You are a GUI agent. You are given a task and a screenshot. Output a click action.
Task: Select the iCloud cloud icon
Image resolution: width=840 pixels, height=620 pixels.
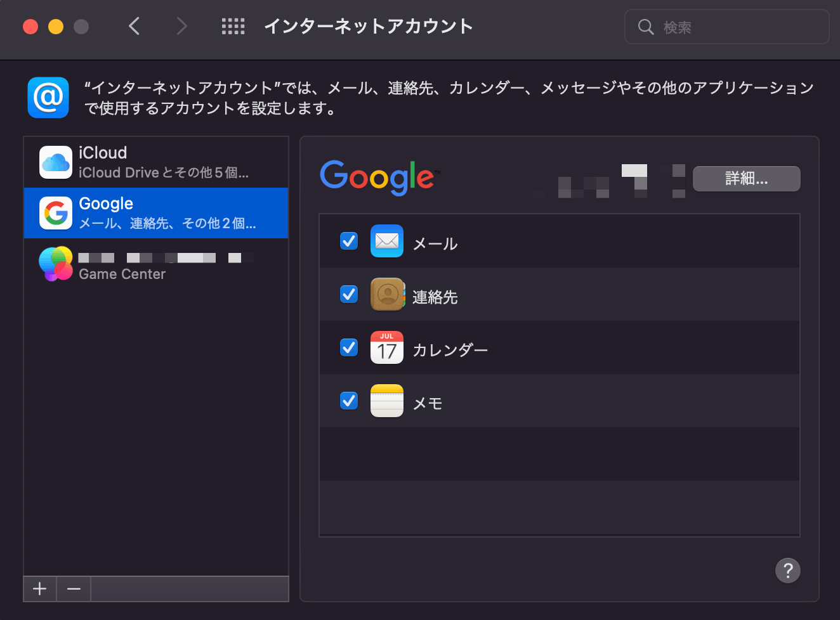click(56, 162)
